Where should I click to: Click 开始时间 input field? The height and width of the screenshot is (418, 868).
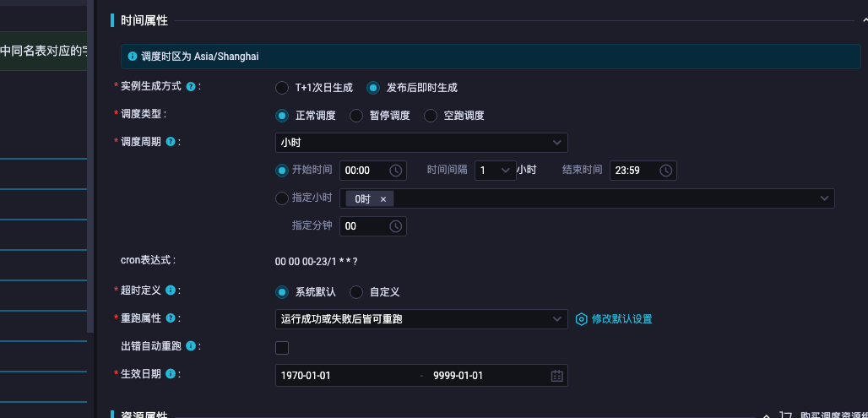point(363,171)
